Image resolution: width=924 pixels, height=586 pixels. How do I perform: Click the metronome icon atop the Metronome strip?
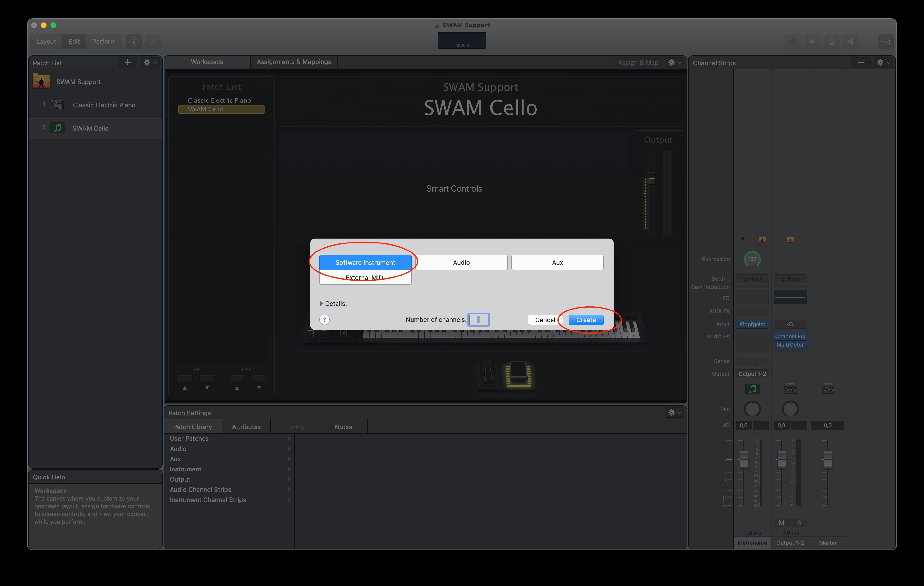pos(743,240)
